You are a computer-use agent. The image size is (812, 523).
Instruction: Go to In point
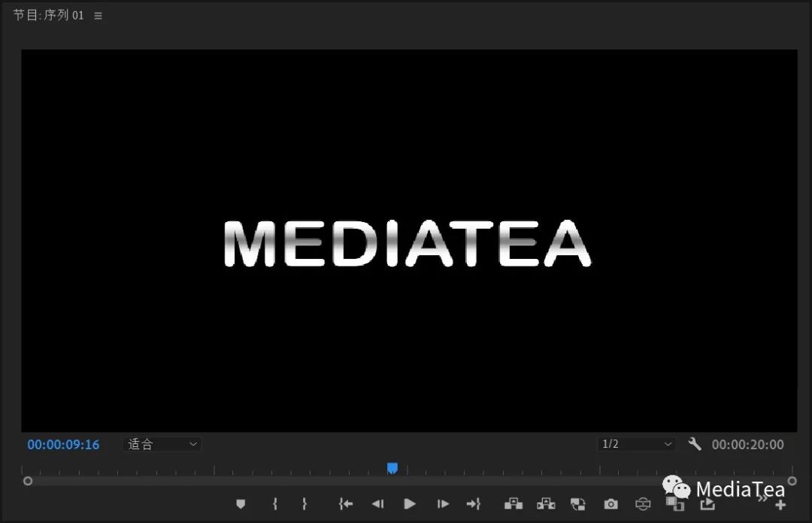pos(345,504)
